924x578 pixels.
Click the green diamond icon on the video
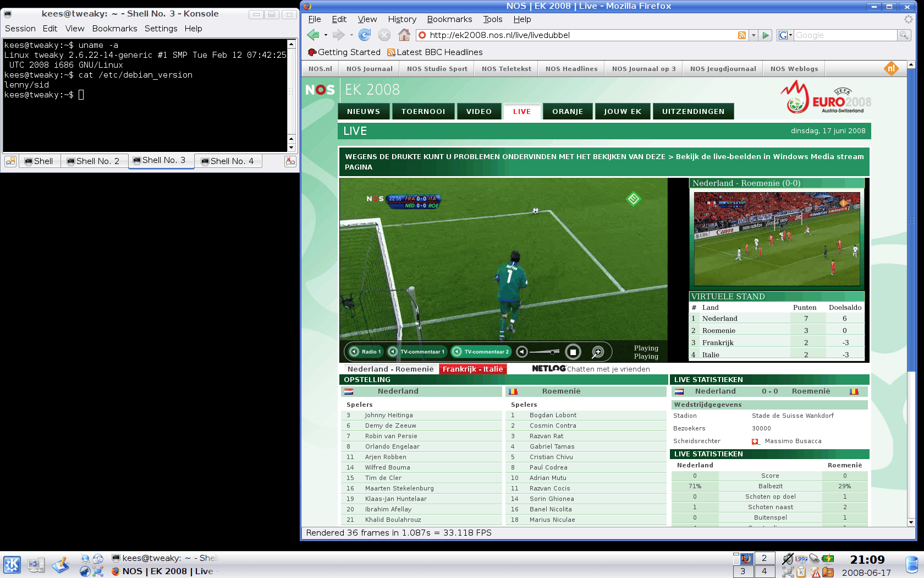pyautogui.click(x=634, y=199)
